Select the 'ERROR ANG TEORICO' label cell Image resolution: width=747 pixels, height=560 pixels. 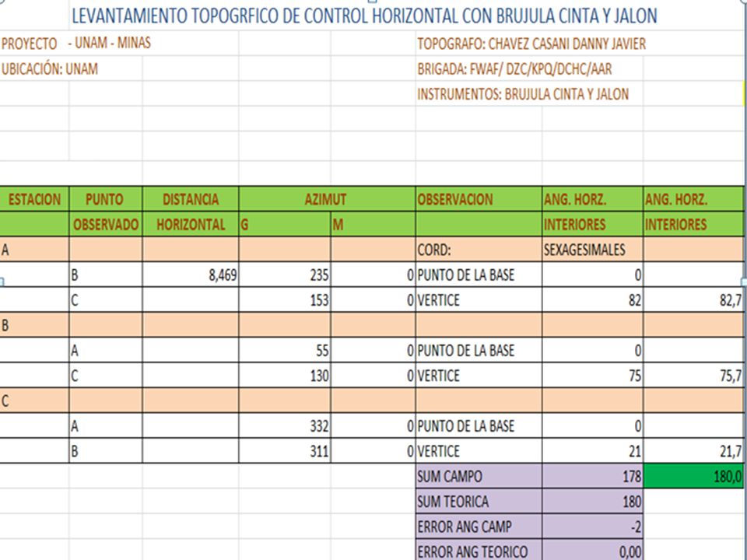pos(479,550)
